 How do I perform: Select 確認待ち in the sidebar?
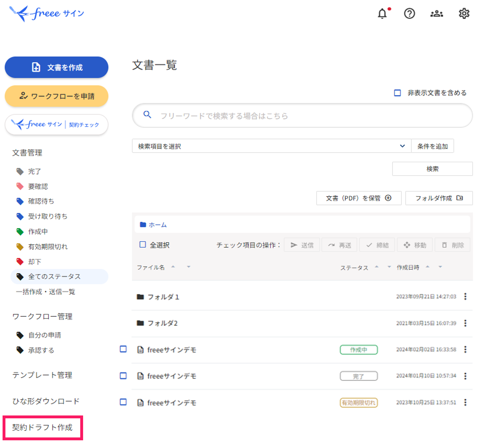pyautogui.click(x=41, y=201)
